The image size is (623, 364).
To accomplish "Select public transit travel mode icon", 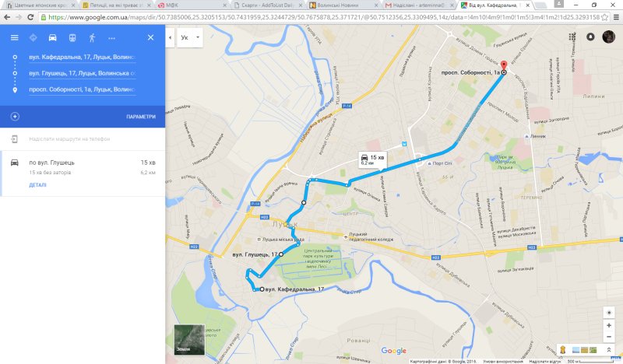I will tap(72, 37).
